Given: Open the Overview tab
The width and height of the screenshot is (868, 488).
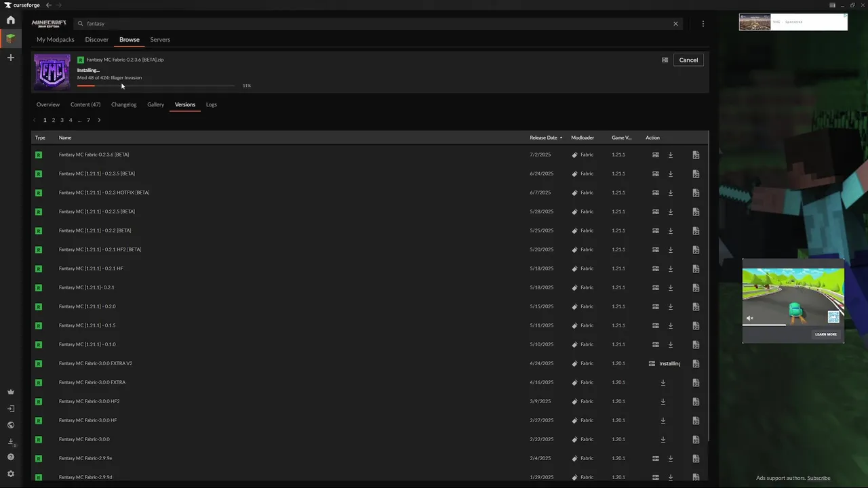Looking at the screenshot, I should pyautogui.click(x=48, y=104).
